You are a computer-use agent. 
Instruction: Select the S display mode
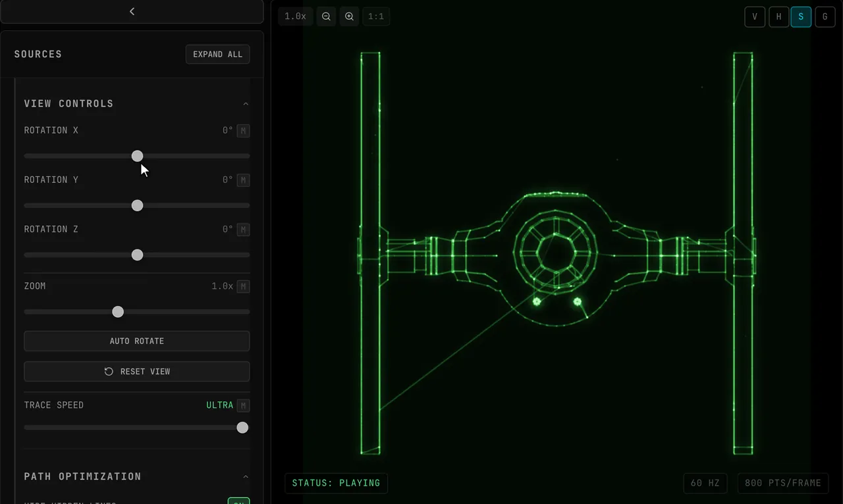(801, 17)
